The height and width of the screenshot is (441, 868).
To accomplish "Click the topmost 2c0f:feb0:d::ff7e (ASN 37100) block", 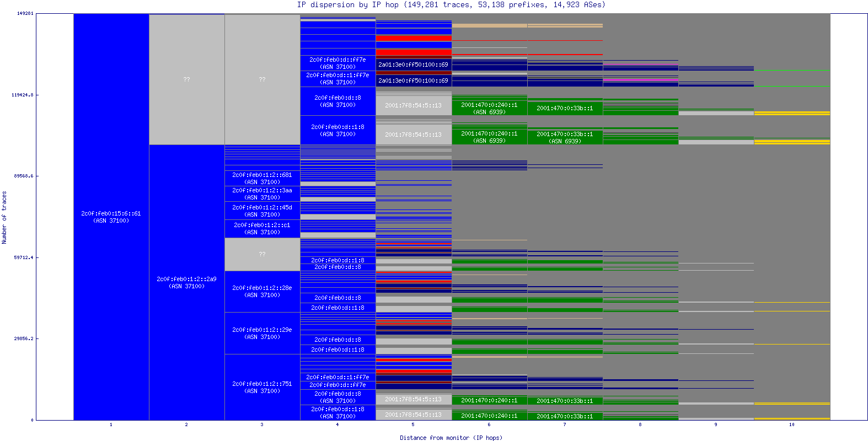I will [338, 63].
